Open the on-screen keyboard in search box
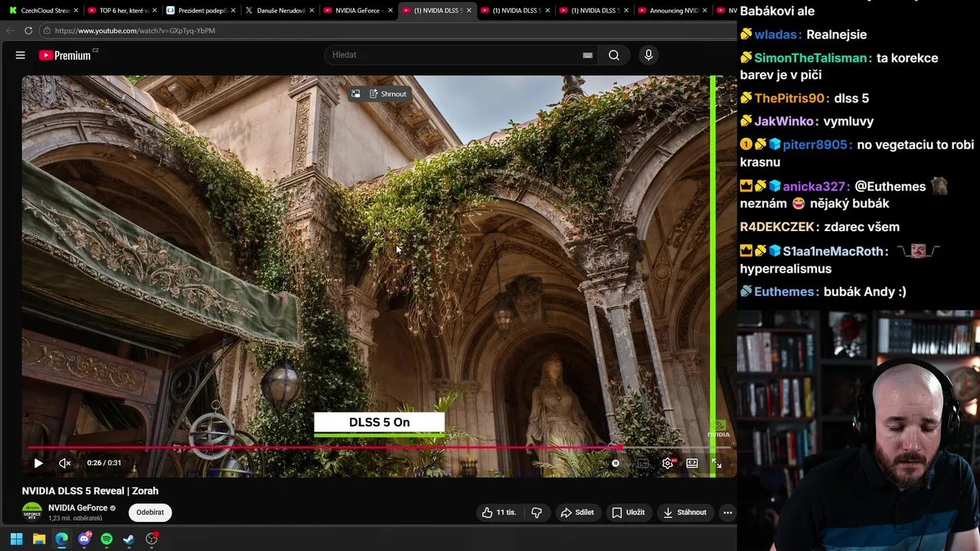This screenshot has width=980, height=551. [x=587, y=55]
